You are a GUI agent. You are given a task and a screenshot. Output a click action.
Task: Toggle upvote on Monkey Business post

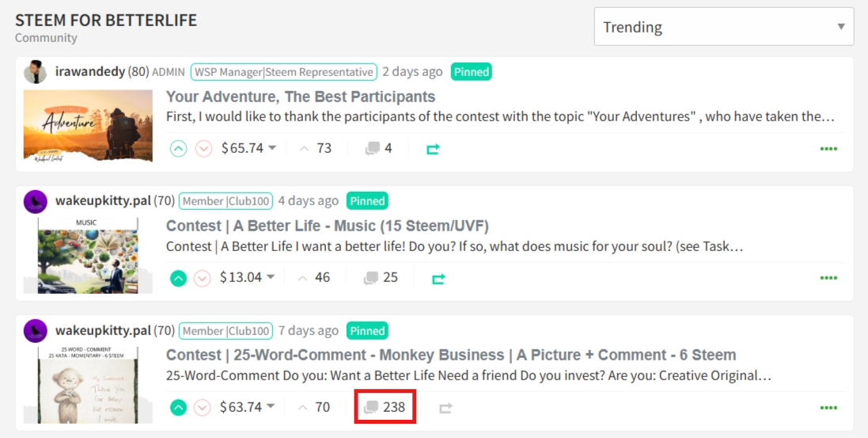pyautogui.click(x=178, y=408)
